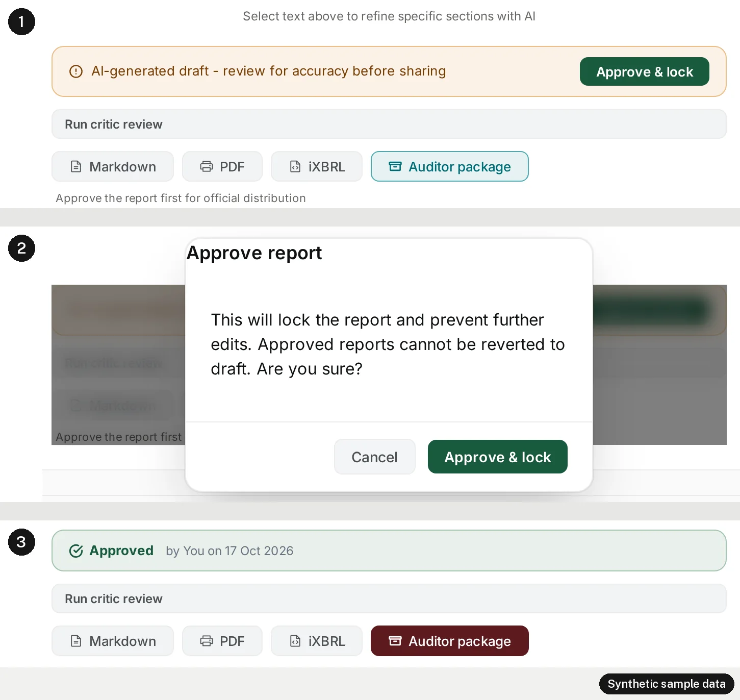Export iXBRL from the draft panel

click(317, 166)
